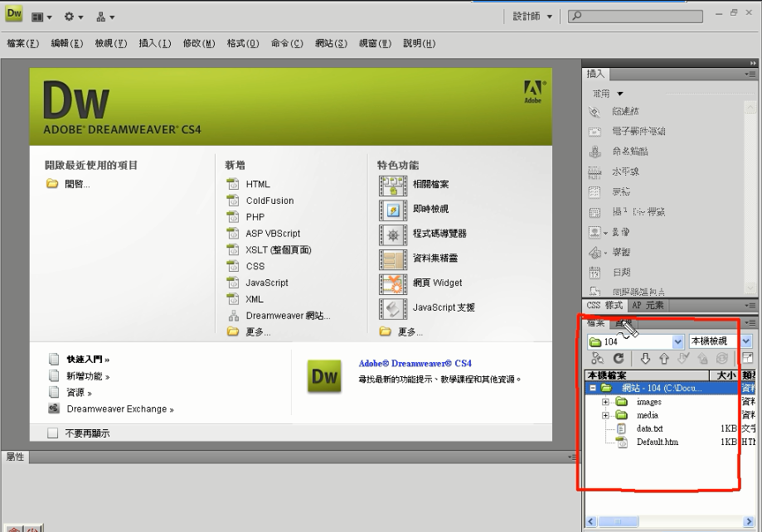Open the Extend Dreamweaver gear menu
Screen dimensions: 762x532
pos(74,17)
